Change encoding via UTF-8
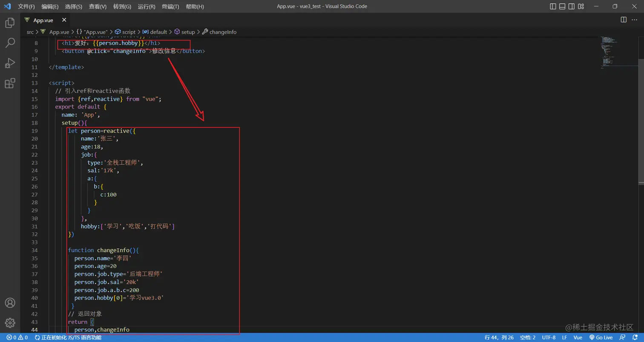Viewport: 644px width, 342px height. pos(549,337)
